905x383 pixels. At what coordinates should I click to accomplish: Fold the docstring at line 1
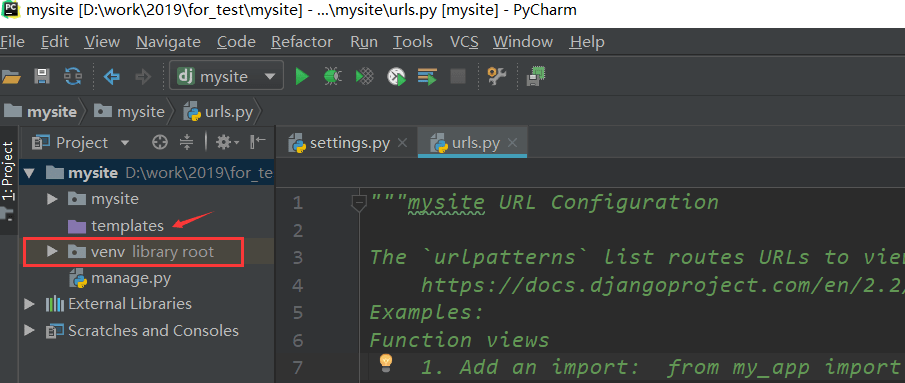[359, 202]
